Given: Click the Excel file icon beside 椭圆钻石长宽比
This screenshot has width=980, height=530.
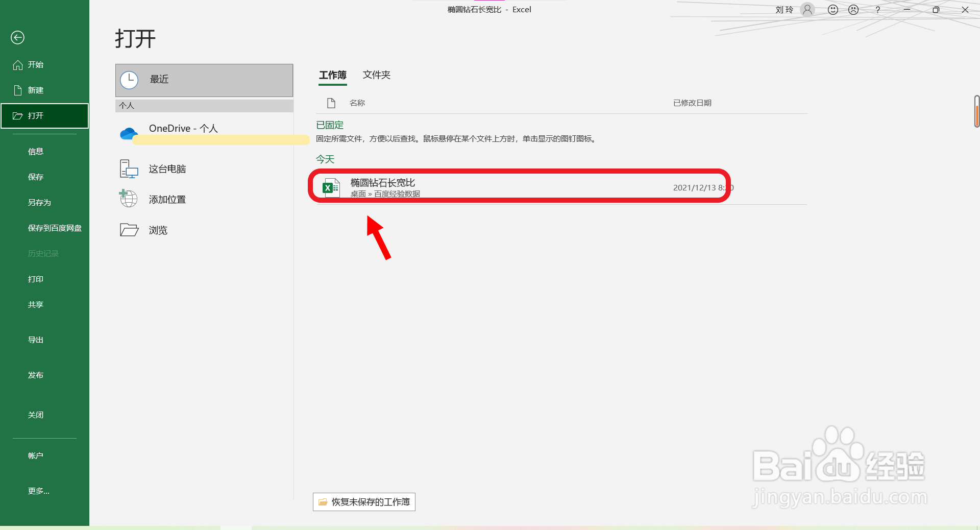Looking at the screenshot, I should 331,187.
